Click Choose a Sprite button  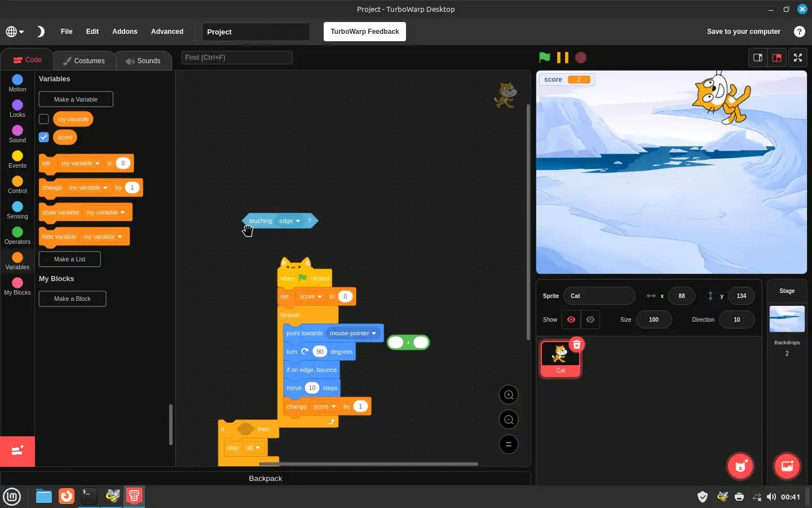pos(740,466)
